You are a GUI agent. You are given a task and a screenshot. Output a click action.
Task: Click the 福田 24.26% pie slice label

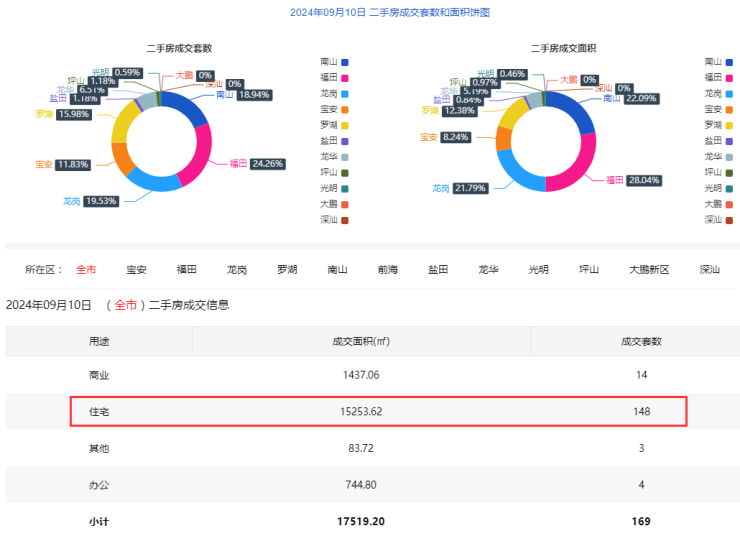(x=257, y=163)
